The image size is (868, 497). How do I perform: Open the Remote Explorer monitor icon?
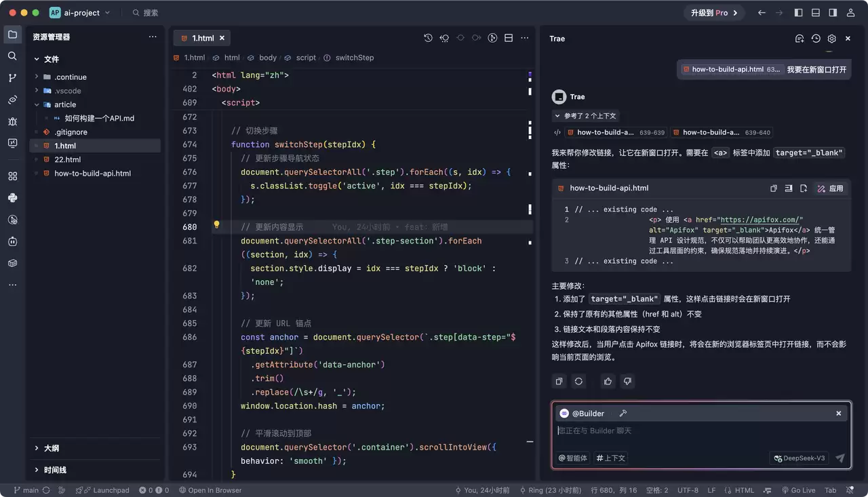tap(12, 143)
